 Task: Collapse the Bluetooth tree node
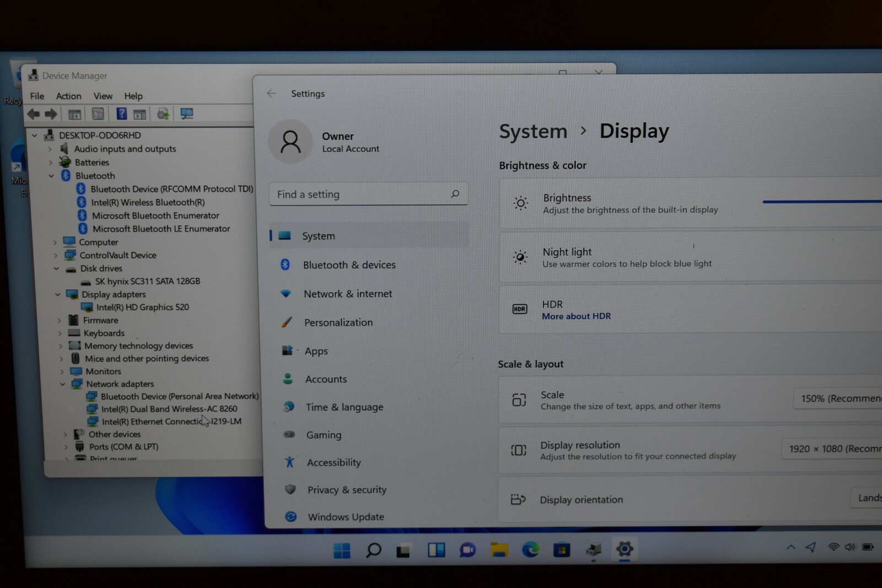click(x=51, y=176)
